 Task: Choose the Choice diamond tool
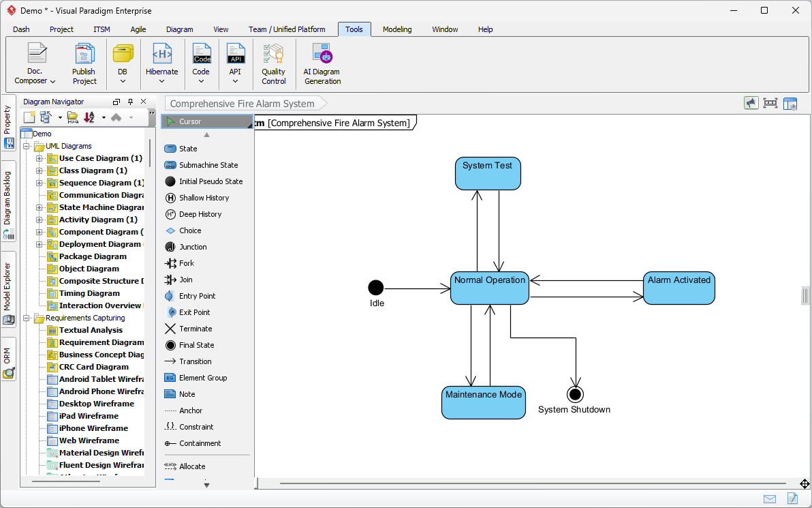click(183, 230)
